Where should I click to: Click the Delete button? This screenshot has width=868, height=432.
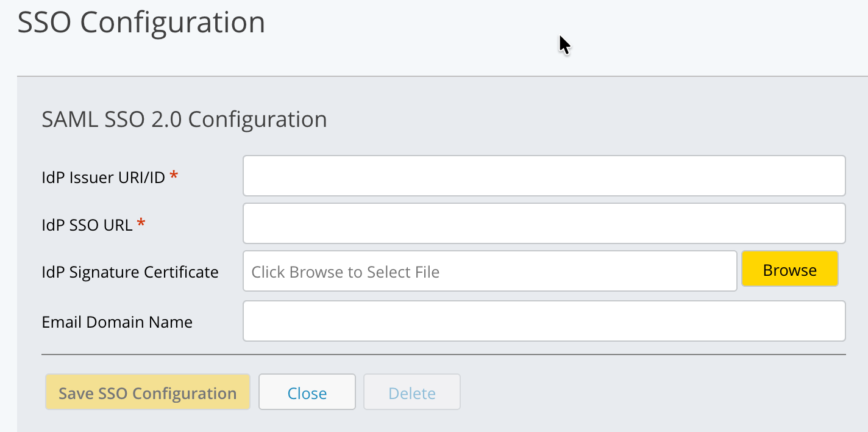click(x=412, y=392)
